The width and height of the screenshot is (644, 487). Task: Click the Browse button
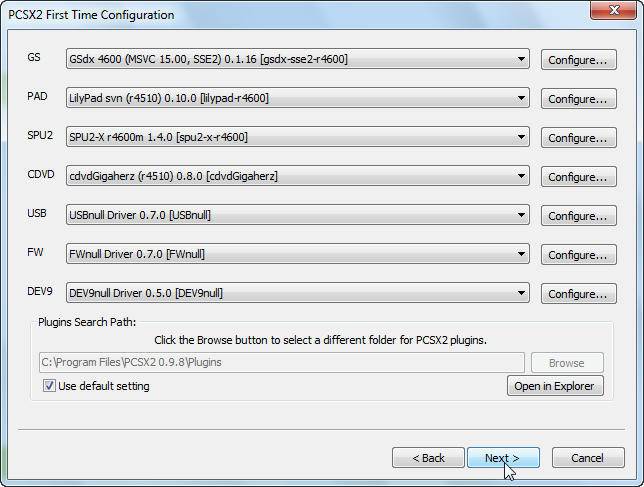pyautogui.click(x=567, y=363)
